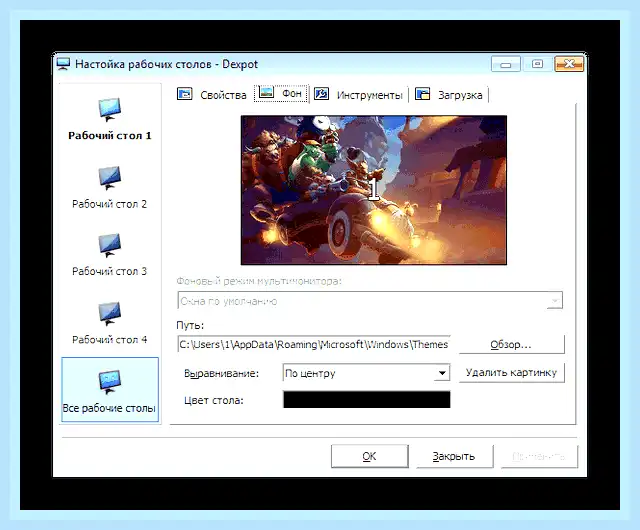
Task: Open the disabled Окна по умолчанию combo box
Action: (370, 301)
